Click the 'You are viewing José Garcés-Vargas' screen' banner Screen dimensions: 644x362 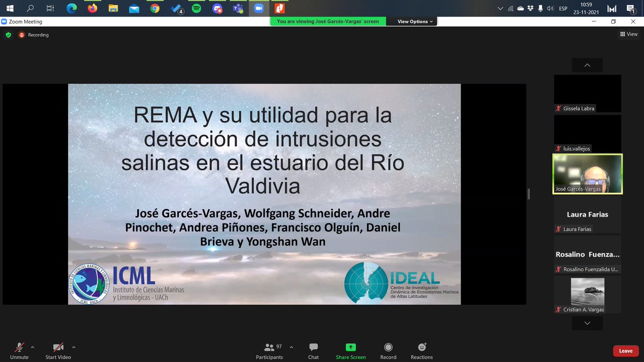328,21
